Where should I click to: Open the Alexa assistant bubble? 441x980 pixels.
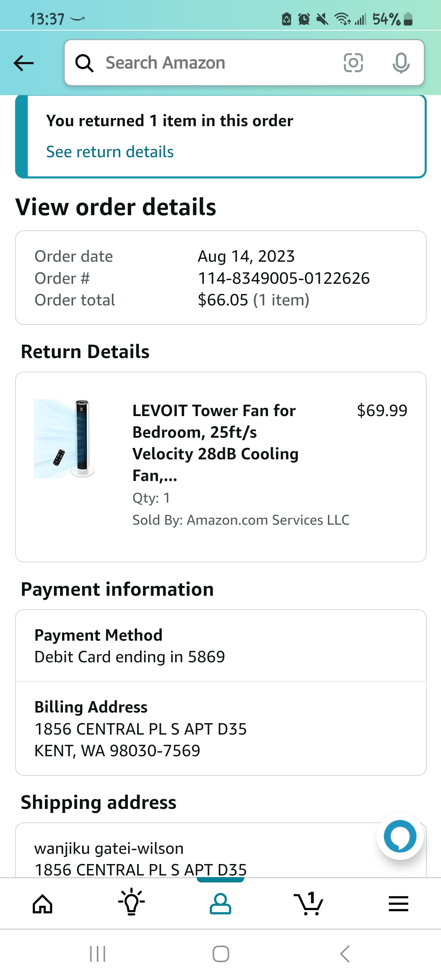pyautogui.click(x=400, y=837)
